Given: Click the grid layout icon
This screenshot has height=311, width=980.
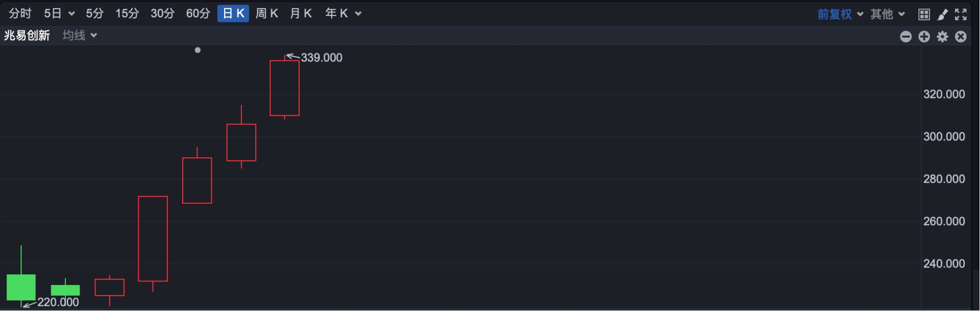Looking at the screenshot, I should click(924, 14).
